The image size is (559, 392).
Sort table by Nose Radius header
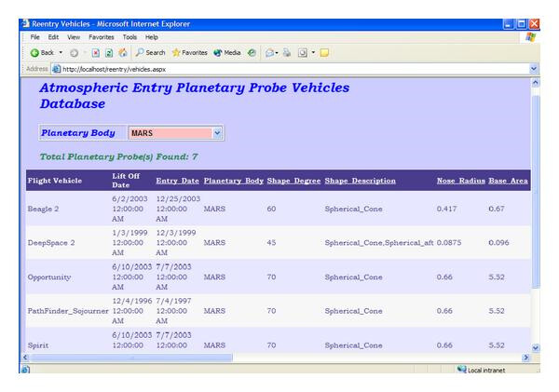point(461,181)
